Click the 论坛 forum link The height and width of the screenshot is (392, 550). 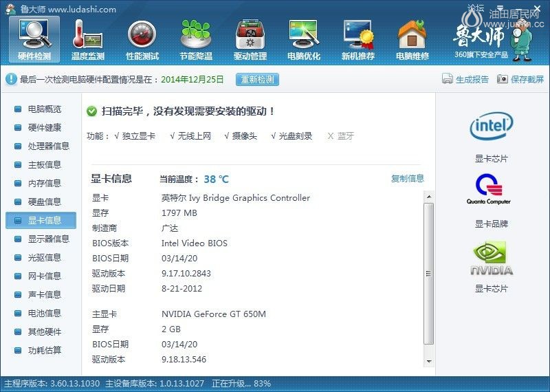pyautogui.click(x=475, y=8)
